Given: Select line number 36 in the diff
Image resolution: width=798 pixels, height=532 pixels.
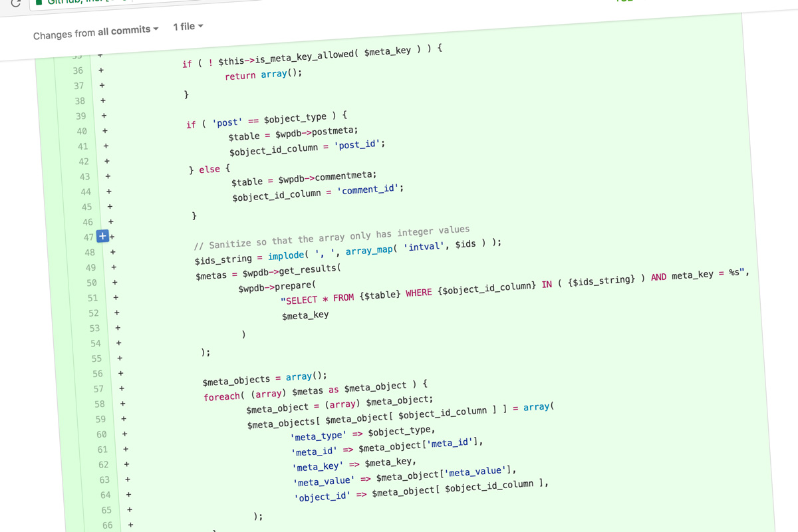Looking at the screenshot, I should coord(78,70).
